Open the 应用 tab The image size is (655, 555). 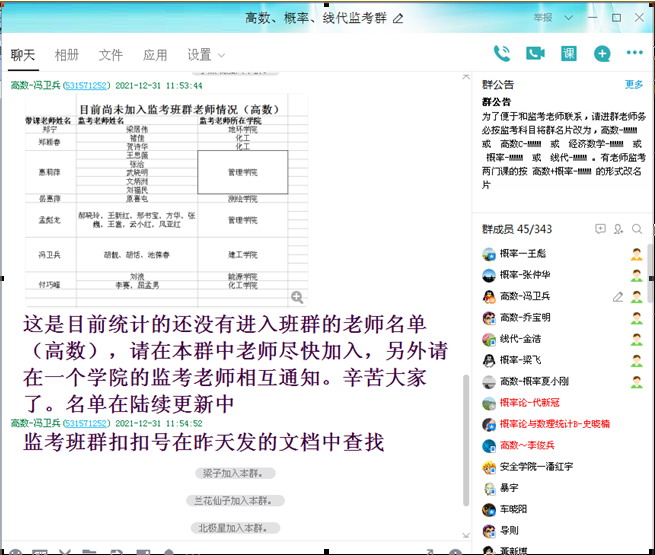tap(155, 55)
